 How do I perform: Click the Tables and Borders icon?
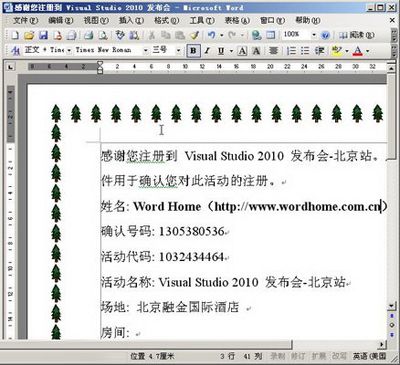(271, 35)
